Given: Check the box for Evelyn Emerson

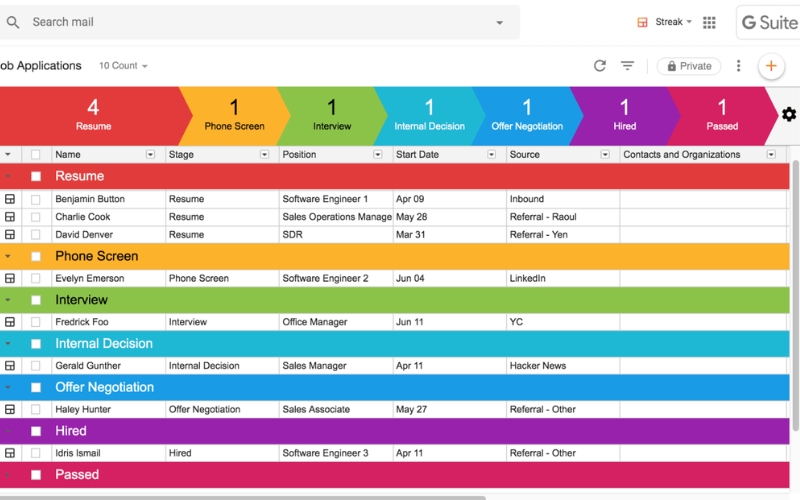Looking at the screenshot, I should pos(35,279).
